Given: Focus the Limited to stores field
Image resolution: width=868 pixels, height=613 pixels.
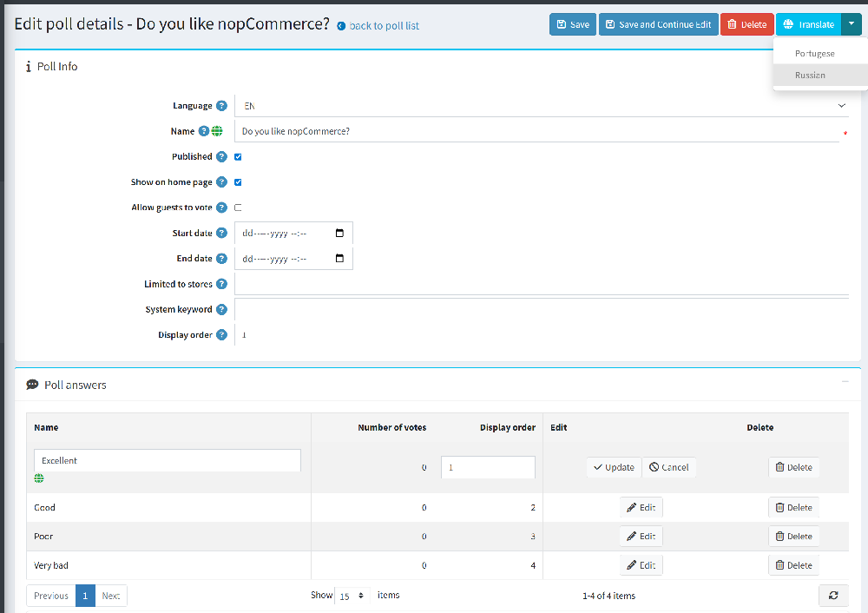Looking at the screenshot, I should pos(542,284).
